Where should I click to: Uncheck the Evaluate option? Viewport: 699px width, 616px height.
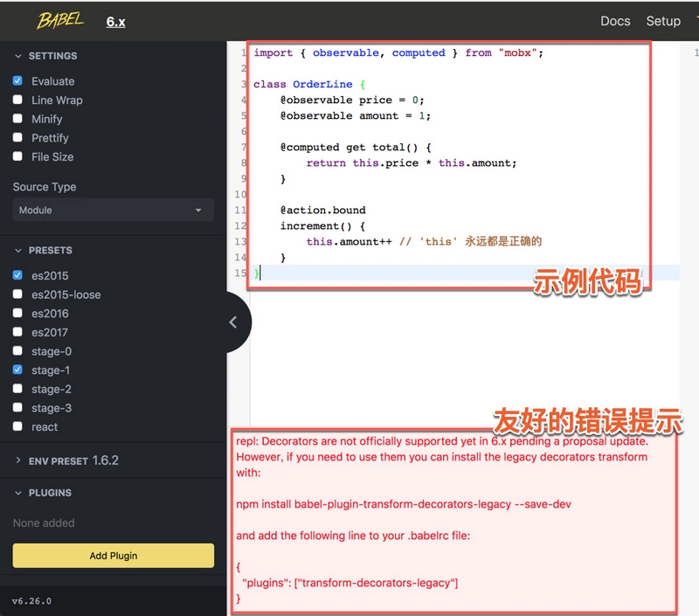click(x=17, y=80)
